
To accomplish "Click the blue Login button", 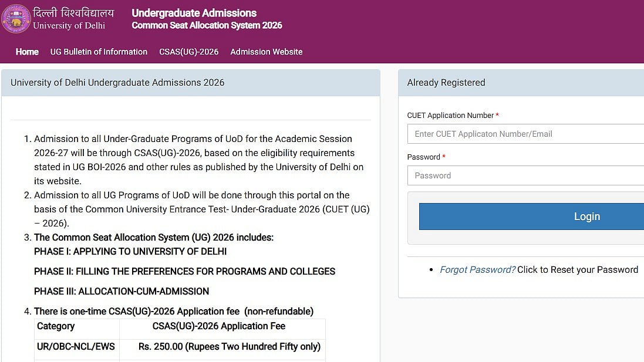I will tap(531, 216).
